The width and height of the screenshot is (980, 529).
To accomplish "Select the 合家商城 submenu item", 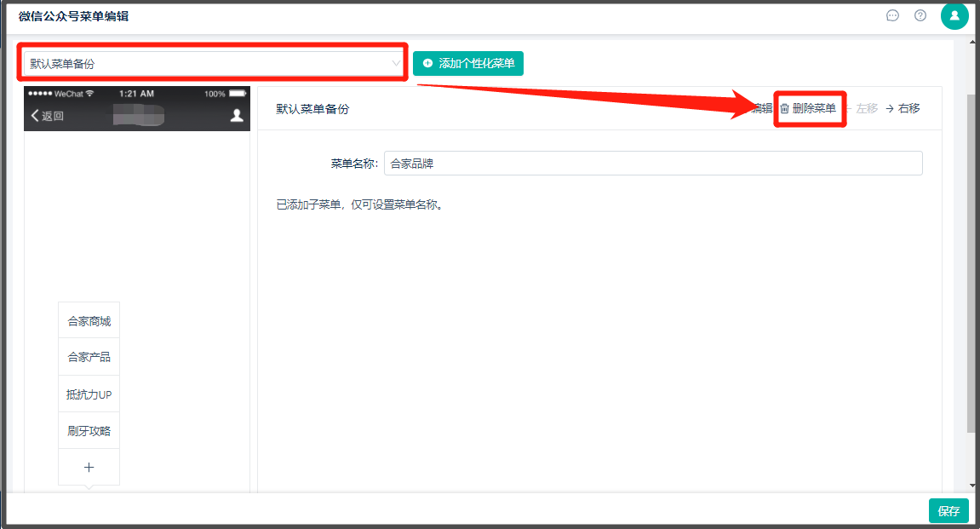I will pos(89,321).
